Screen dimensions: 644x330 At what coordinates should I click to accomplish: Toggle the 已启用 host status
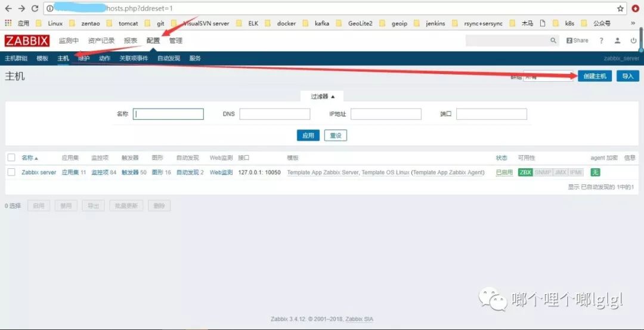(x=504, y=172)
